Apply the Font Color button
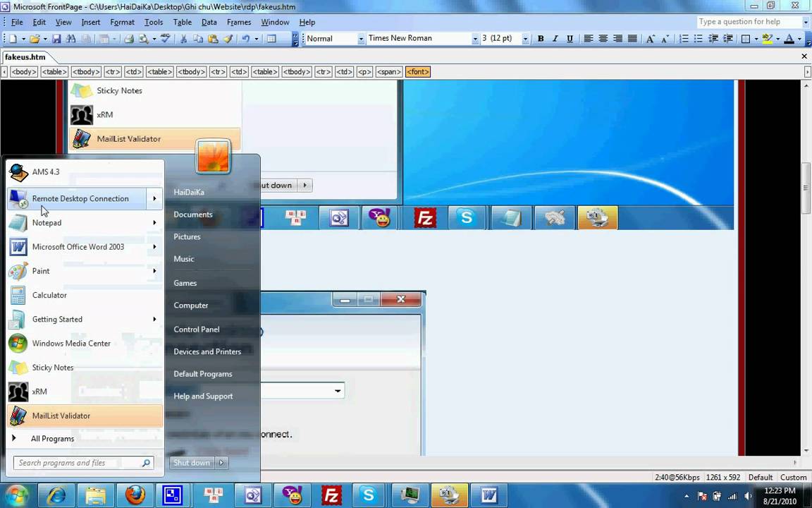Screen dimensions: 812x508 click(789, 39)
